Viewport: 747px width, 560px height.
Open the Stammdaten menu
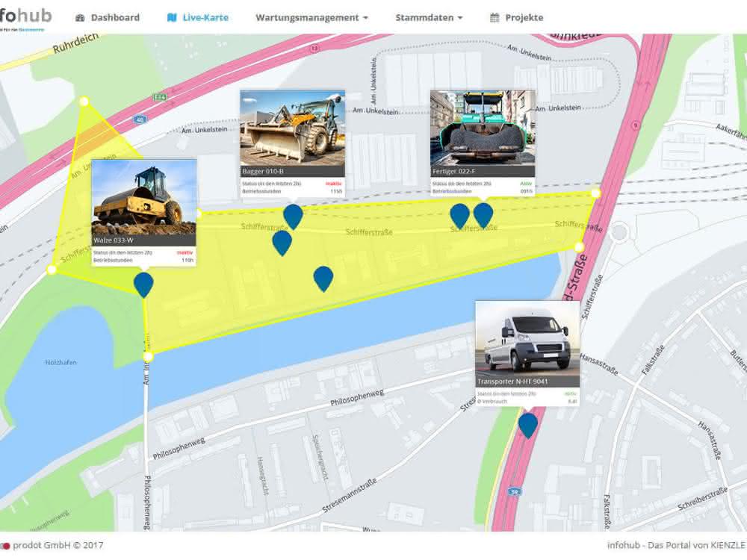[430, 18]
